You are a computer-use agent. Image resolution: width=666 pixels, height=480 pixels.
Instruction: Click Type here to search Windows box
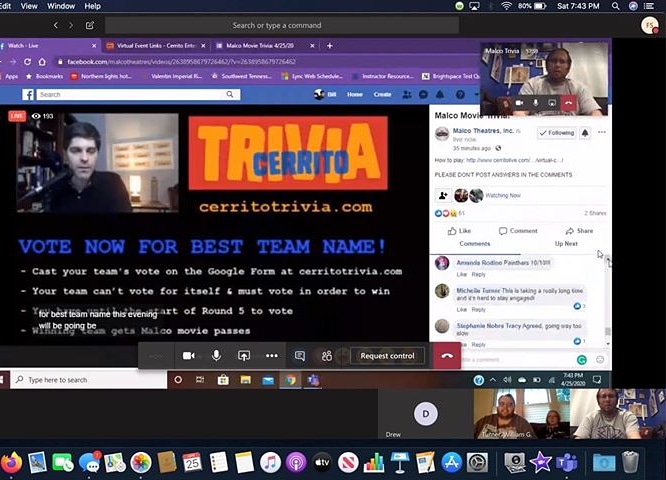point(89,380)
